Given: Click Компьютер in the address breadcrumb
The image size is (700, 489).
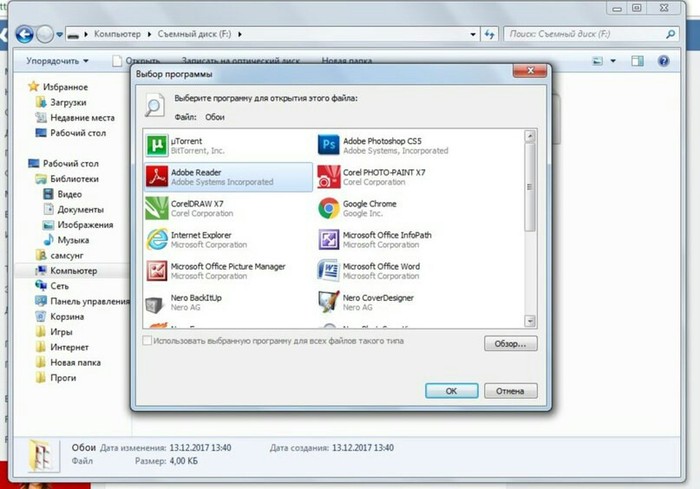Looking at the screenshot, I should click(x=117, y=34).
